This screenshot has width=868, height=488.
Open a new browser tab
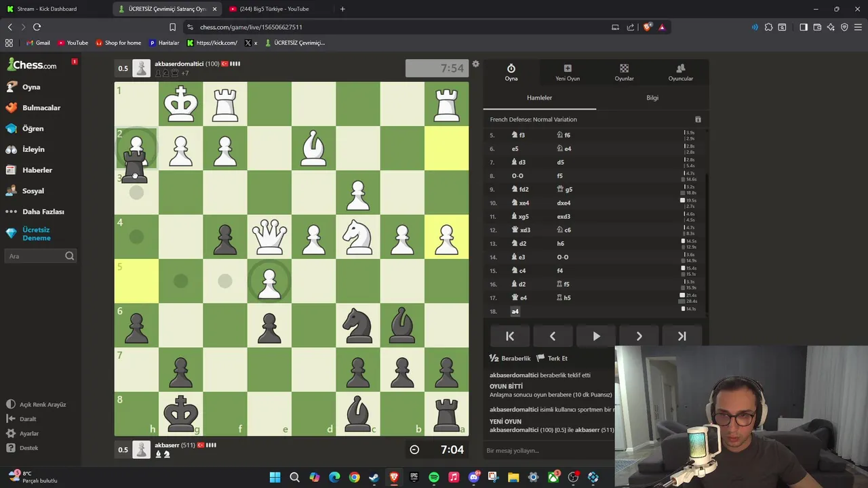pyautogui.click(x=342, y=9)
